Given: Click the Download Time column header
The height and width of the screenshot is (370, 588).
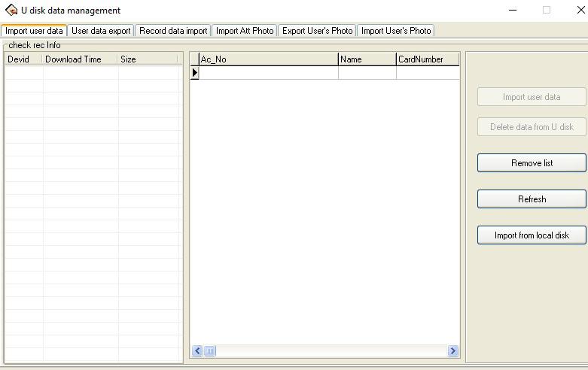Looking at the screenshot, I should coord(81,59).
